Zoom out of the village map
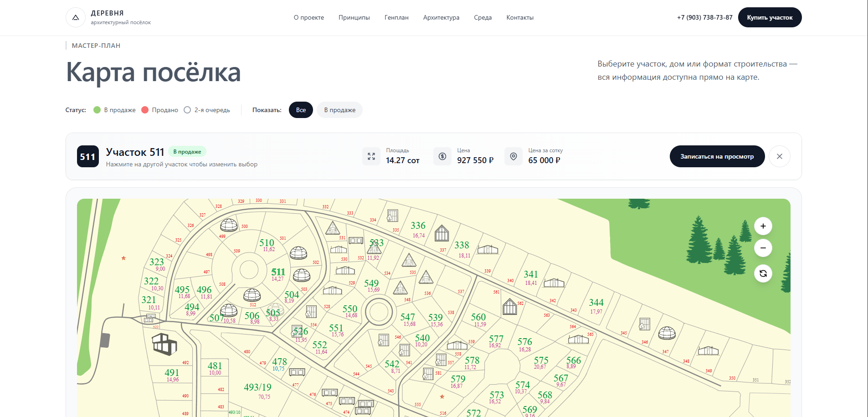 point(763,248)
